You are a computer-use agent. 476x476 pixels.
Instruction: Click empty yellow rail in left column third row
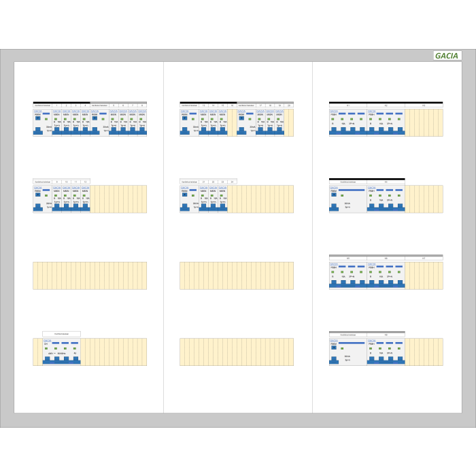click(x=90, y=275)
